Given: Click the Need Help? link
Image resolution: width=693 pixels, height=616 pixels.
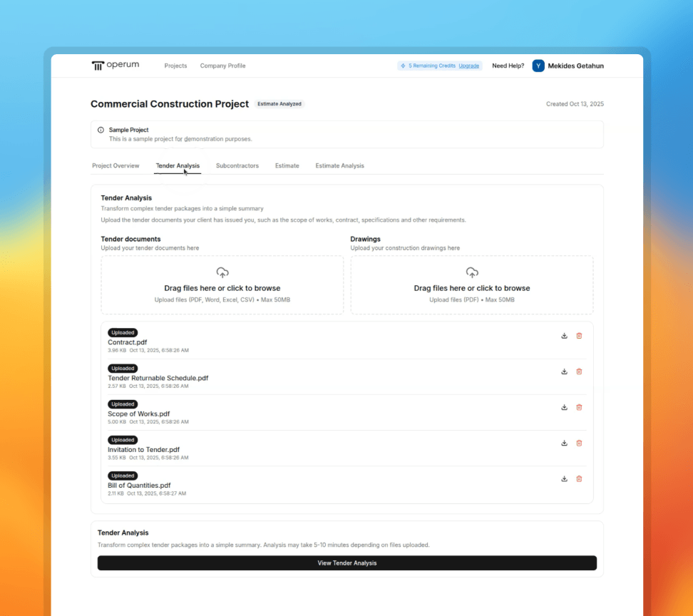Looking at the screenshot, I should (x=508, y=66).
